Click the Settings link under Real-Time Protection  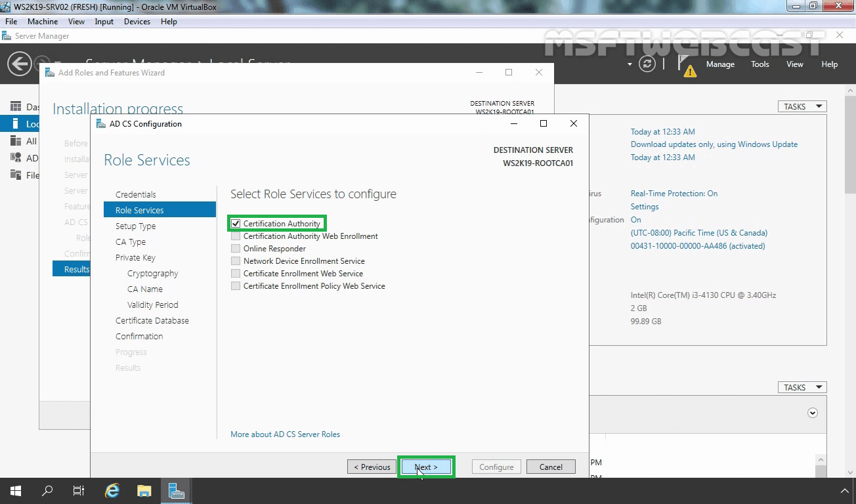click(645, 207)
